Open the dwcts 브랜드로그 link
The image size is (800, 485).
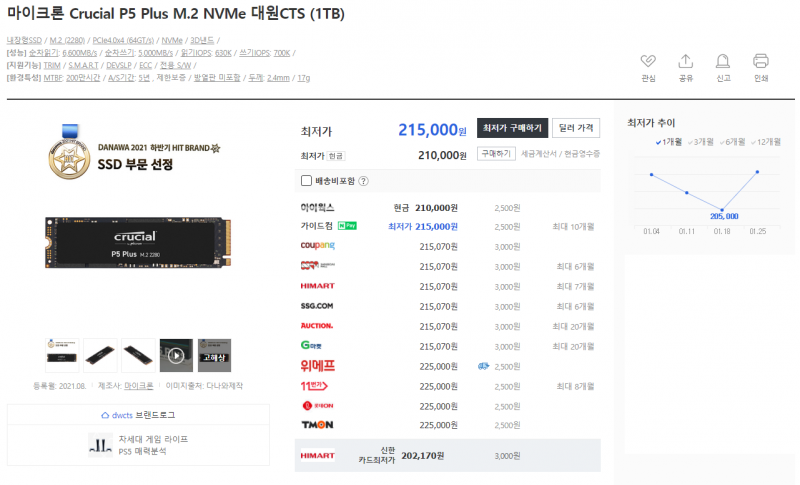point(139,415)
